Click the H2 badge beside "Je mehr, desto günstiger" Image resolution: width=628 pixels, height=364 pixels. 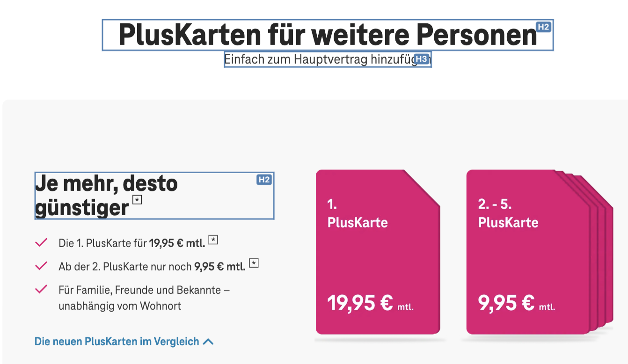(264, 180)
